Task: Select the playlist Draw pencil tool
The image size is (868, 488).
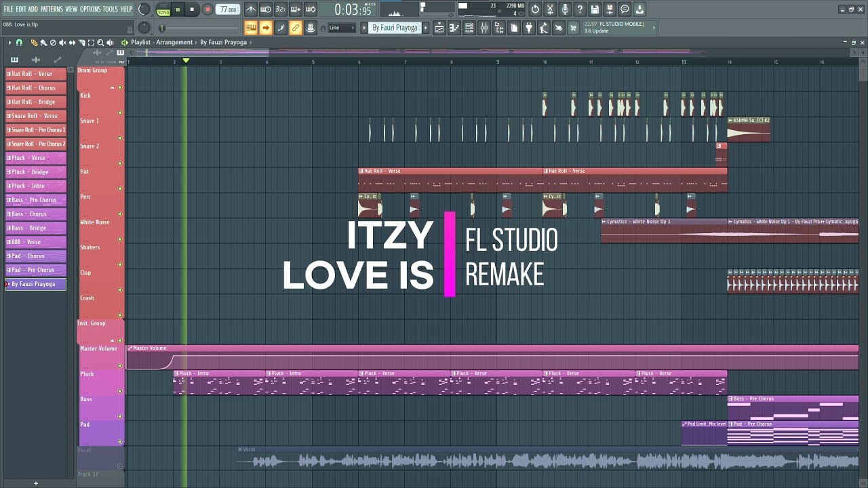Action: point(34,43)
